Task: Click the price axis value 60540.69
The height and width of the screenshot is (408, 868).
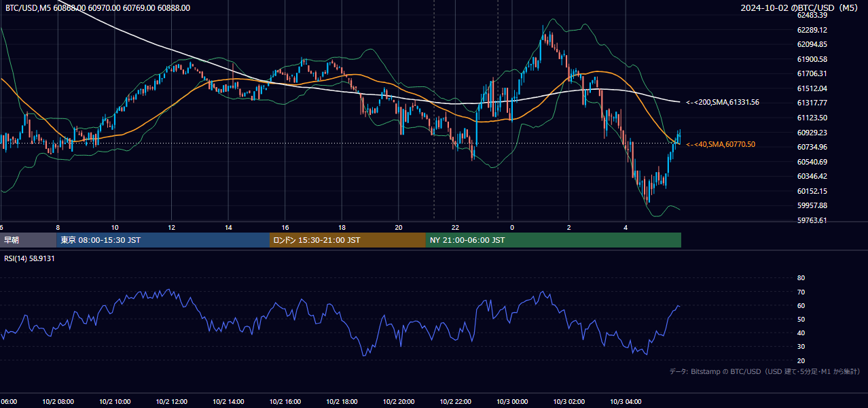Action: [812, 162]
